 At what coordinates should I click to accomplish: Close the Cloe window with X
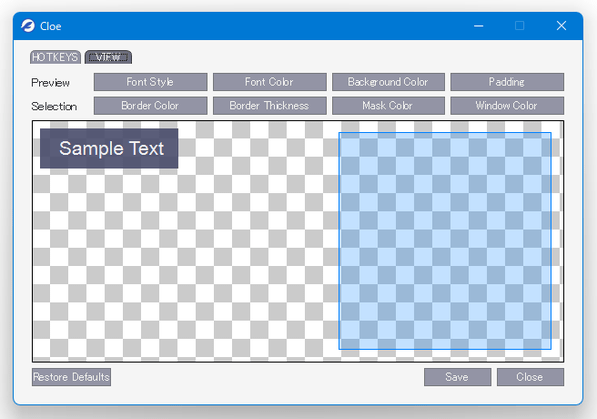click(x=561, y=26)
